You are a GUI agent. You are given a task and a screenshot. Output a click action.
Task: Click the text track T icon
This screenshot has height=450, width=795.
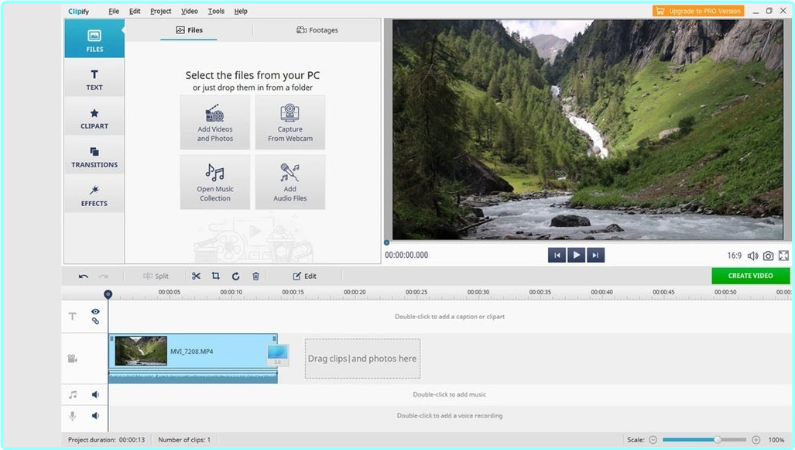73,316
